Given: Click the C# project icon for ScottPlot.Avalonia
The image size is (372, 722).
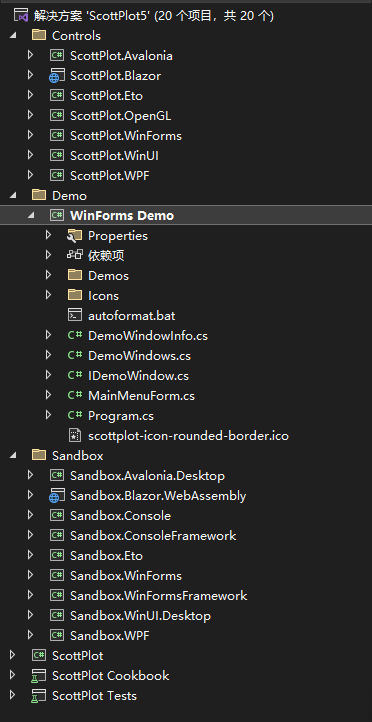Looking at the screenshot, I should coord(57,56).
